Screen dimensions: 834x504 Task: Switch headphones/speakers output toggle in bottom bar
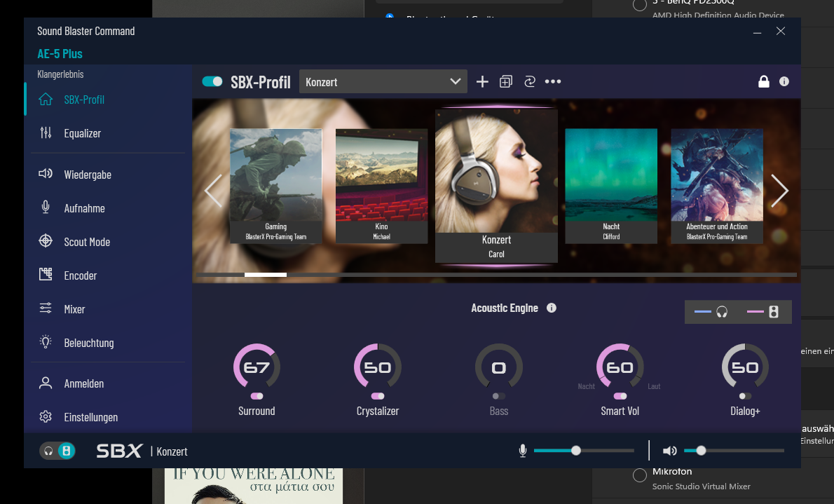coord(57,451)
